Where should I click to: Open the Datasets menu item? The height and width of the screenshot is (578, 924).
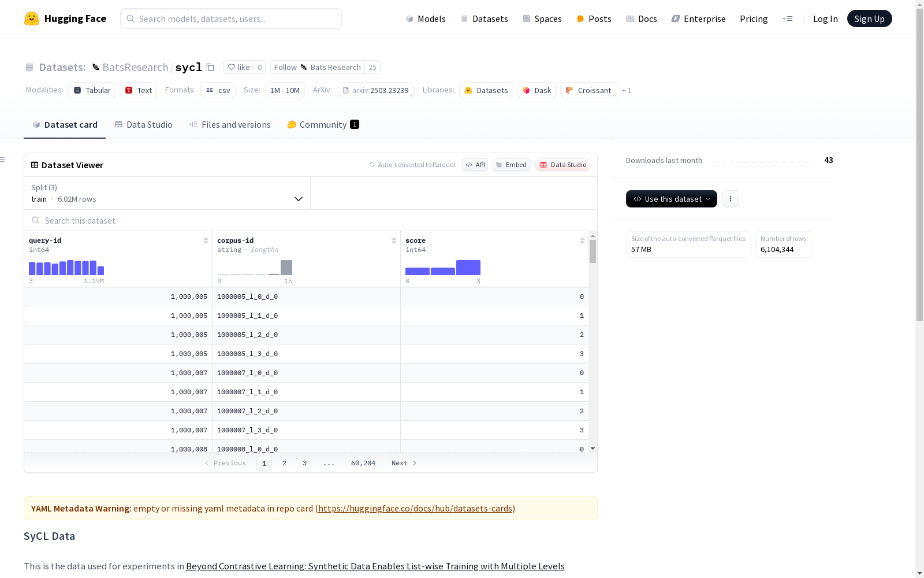(x=484, y=18)
